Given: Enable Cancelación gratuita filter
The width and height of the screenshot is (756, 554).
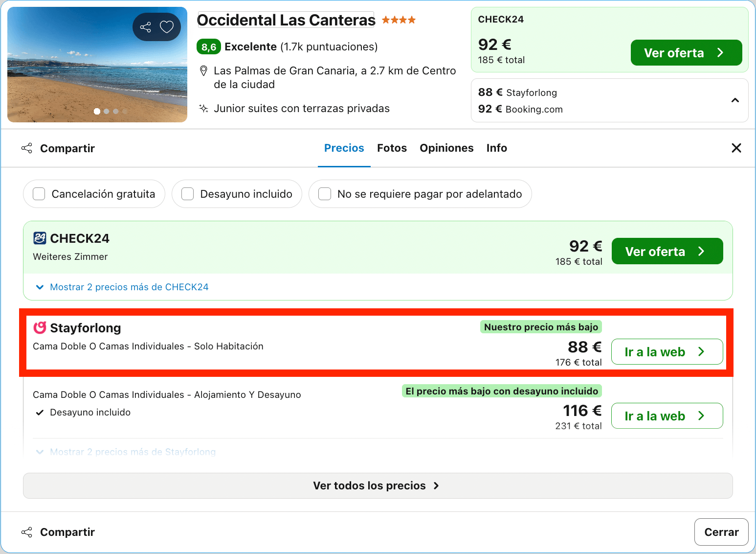Looking at the screenshot, I should 39,194.
